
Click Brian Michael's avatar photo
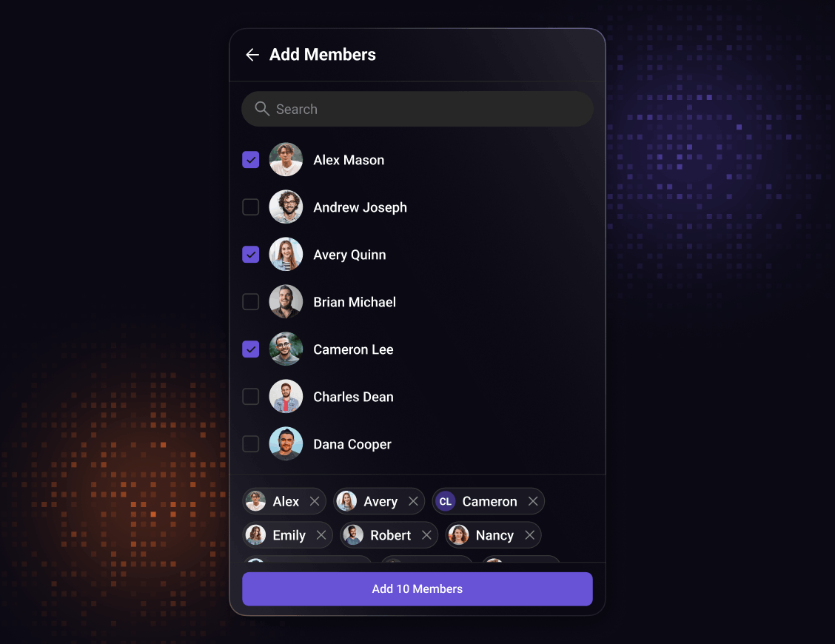(x=286, y=301)
